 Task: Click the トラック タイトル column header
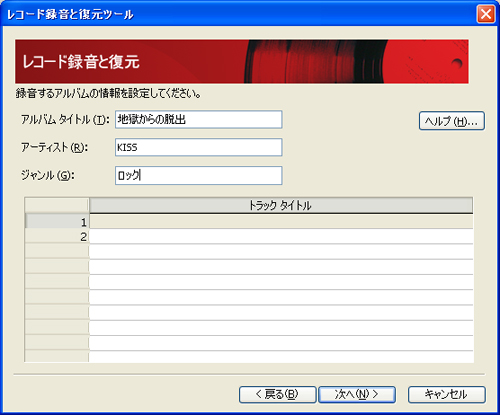click(x=281, y=205)
